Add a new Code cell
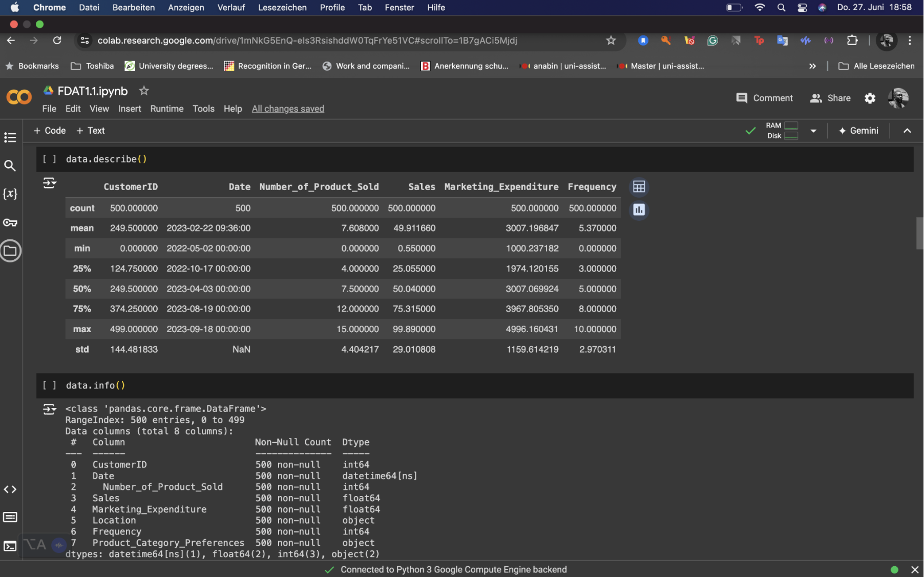Image resolution: width=924 pixels, height=577 pixels. (50, 131)
